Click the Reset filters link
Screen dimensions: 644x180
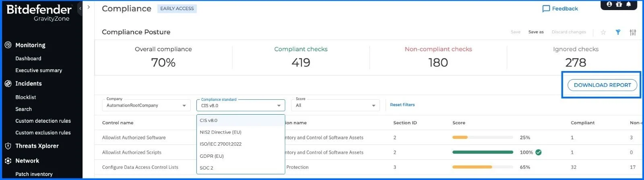point(402,105)
